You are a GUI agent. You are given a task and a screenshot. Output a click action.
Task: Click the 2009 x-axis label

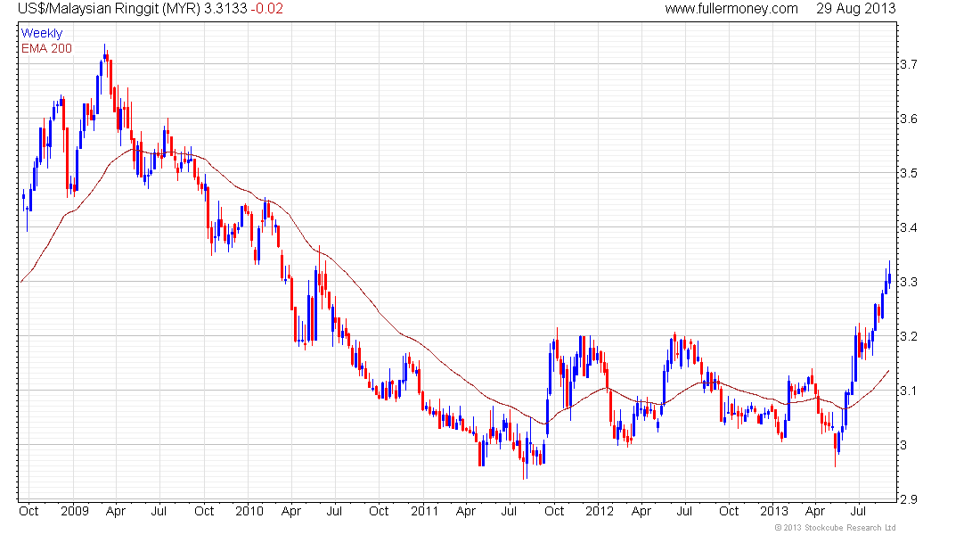coord(74,511)
